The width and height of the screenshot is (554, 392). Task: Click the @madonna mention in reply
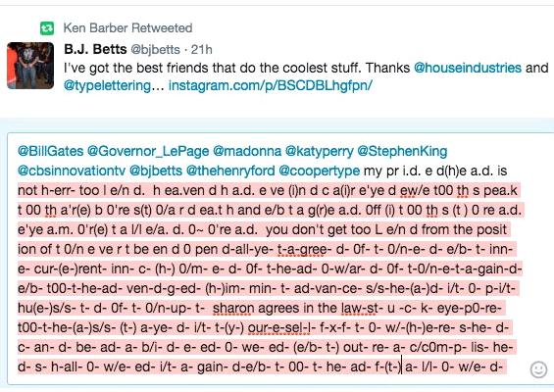247,151
